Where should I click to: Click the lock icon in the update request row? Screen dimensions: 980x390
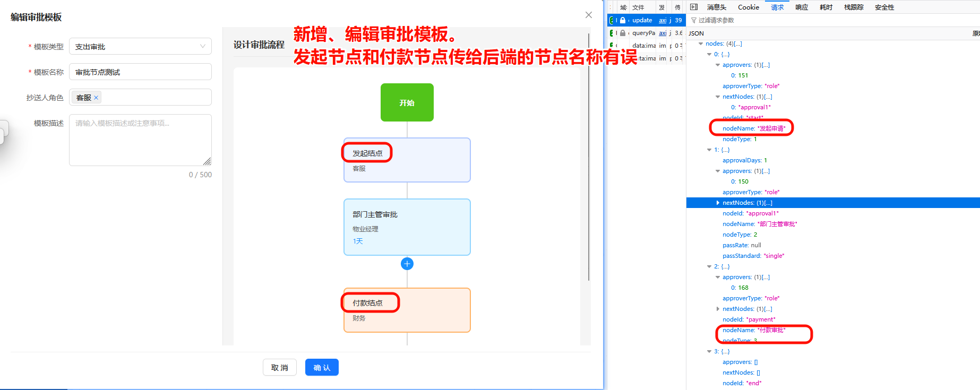pos(623,20)
